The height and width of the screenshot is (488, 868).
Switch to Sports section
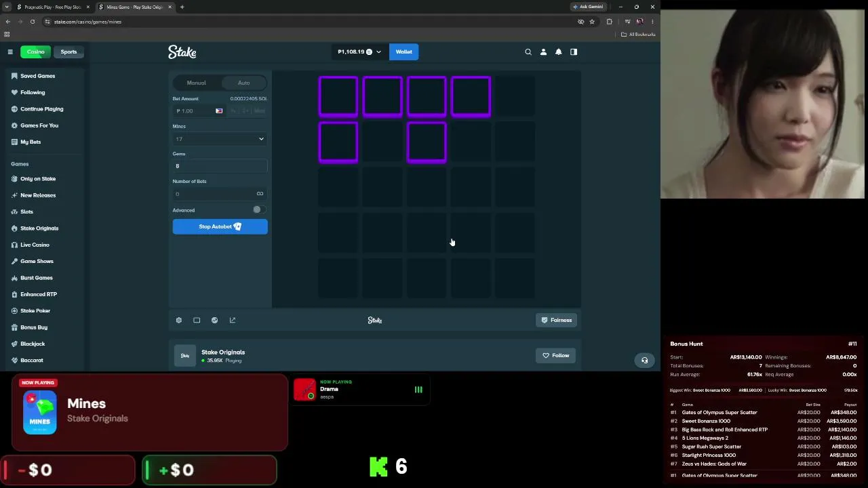[x=68, y=52]
